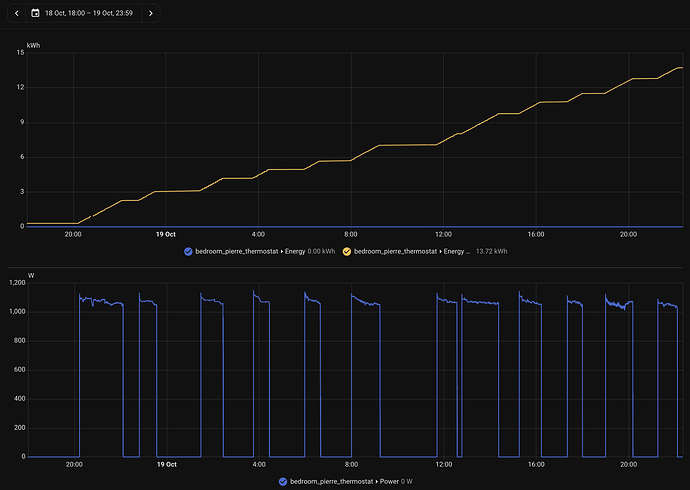Click the '600' power axis value
The width and height of the screenshot is (690, 490).
click(x=20, y=370)
